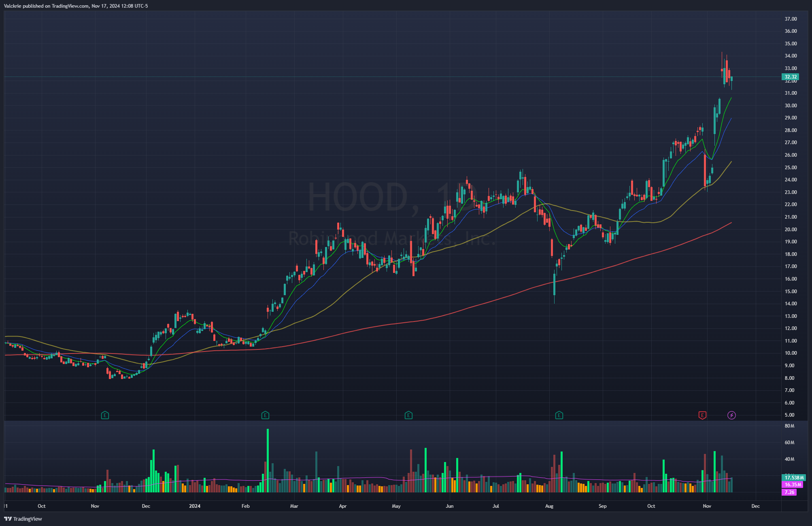This screenshot has height=526, width=812.
Task: Click the 80M volume axis label
Action: click(x=789, y=426)
